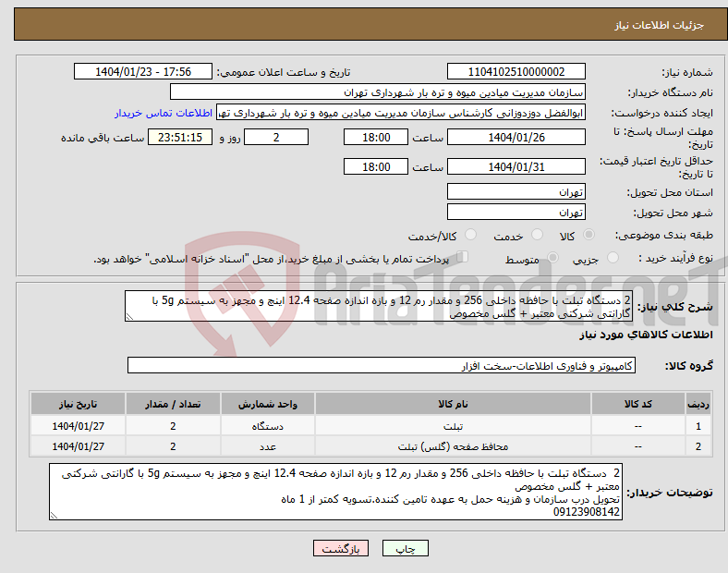Click the اطلاعات کالاهای مورد نیاز heading
This screenshot has width=728, height=573.
pyautogui.click(x=646, y=335)
